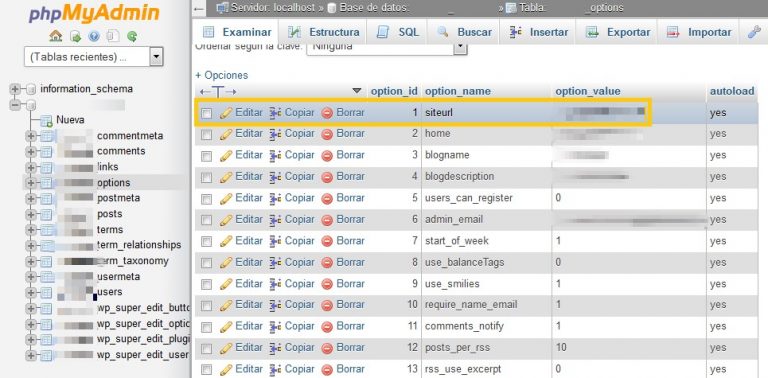Click the collapse-panel arrow in the top bar
768x378 pixels.
click(x=198, y=8)
